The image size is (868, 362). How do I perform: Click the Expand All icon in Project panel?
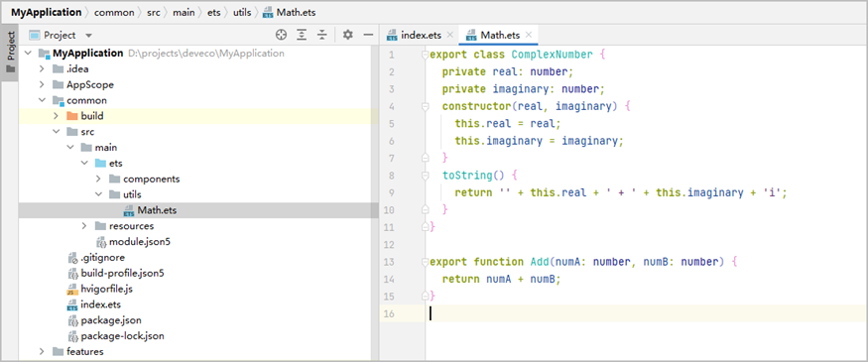click(302, 35)
